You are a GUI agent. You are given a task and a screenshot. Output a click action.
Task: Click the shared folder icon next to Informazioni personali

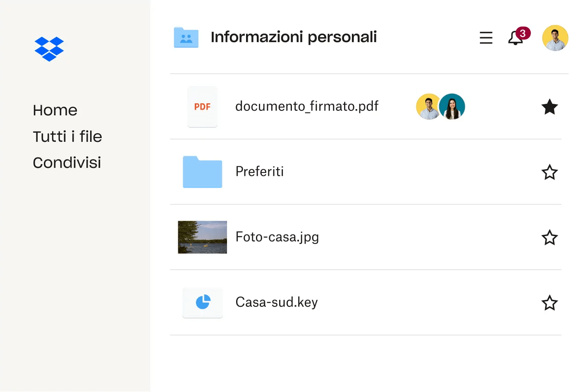point(186,37)
